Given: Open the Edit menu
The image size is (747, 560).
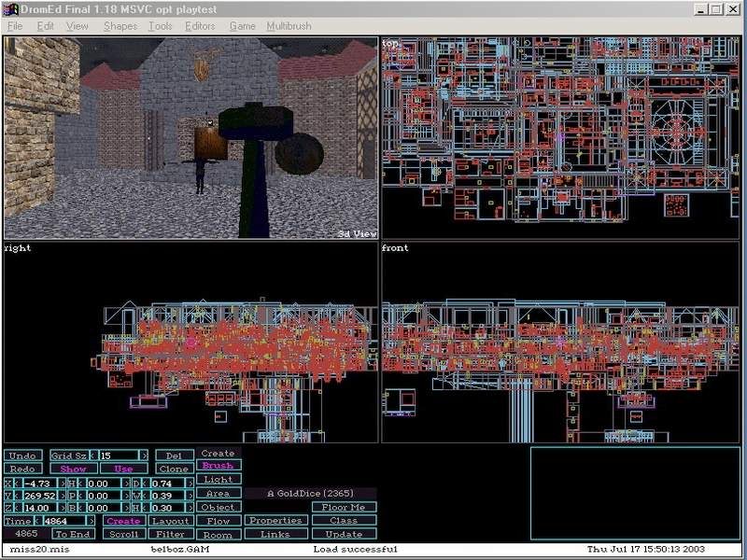Looking at the screenshot, I should click(45, 26).
